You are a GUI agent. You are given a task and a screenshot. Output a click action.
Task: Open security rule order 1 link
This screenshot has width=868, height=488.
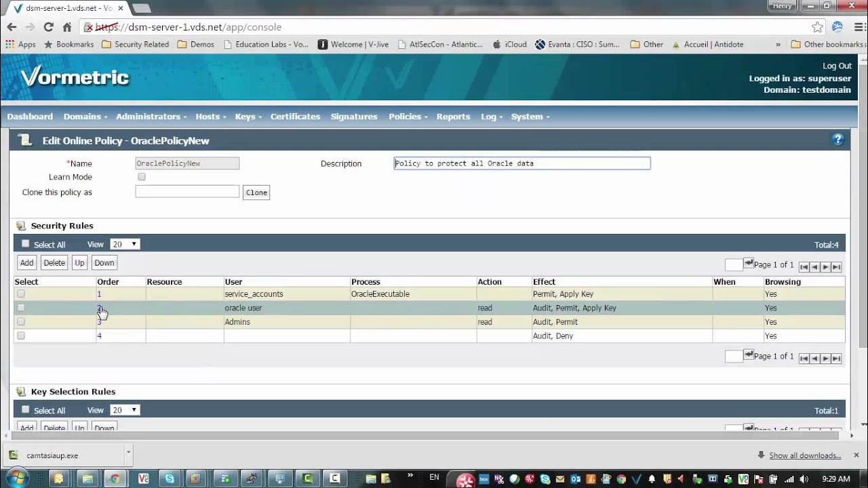(x=99, y=294)
